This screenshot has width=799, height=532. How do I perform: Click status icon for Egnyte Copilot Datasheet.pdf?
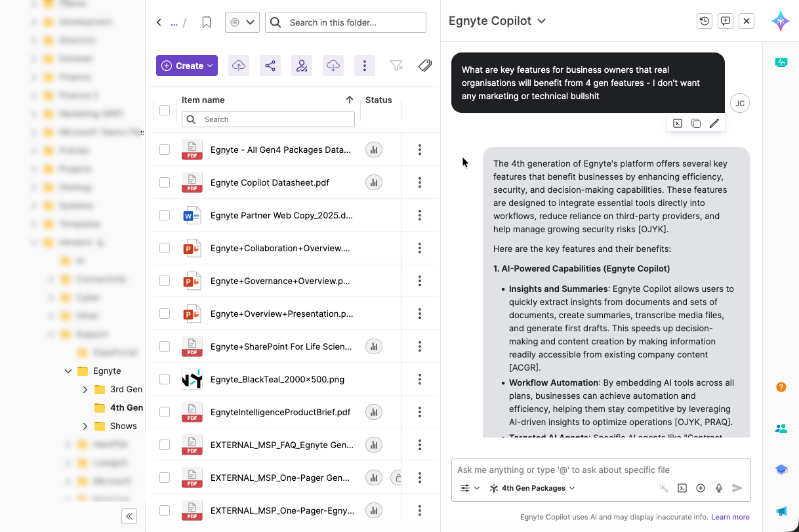[374, 182]
